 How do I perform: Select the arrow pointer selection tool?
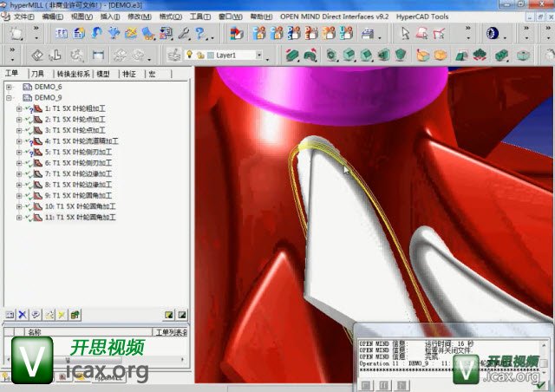tap(405, 34)
